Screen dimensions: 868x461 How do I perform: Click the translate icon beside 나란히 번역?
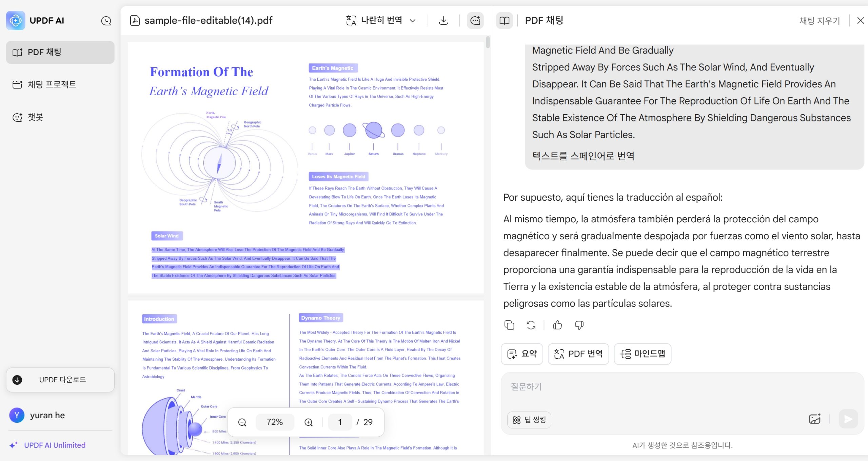(x=351, y=21)
